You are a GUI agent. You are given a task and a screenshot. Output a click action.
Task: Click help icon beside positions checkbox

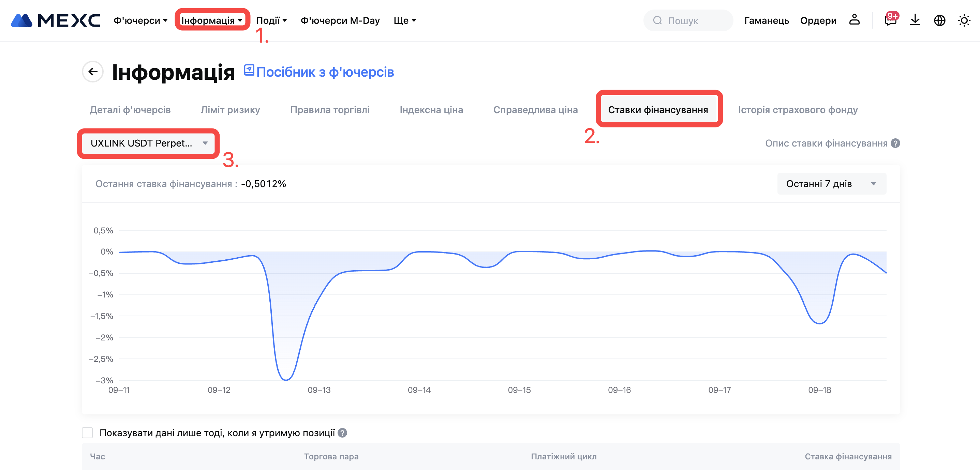[x=342, y=433]
